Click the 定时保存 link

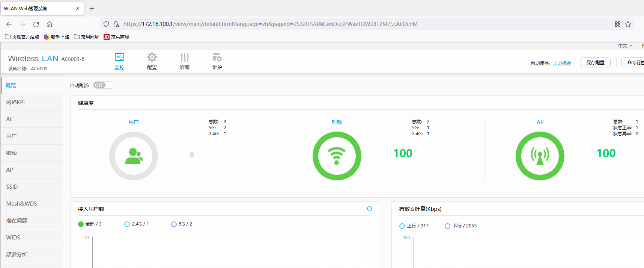click(562, 64)
